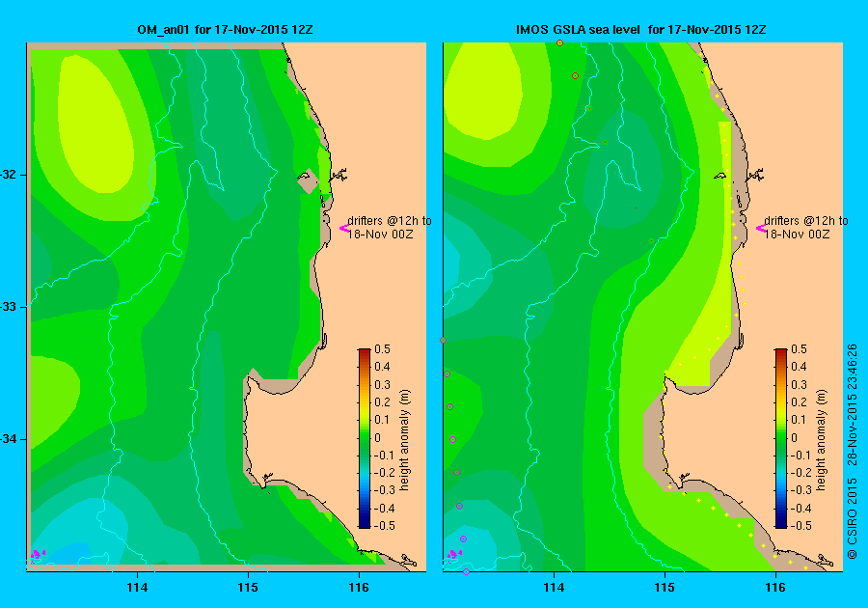Screen dimensions: 868x608
Task: Click the 116 longitude label under the IMOS GSLA map
Action: coord(775,588)
